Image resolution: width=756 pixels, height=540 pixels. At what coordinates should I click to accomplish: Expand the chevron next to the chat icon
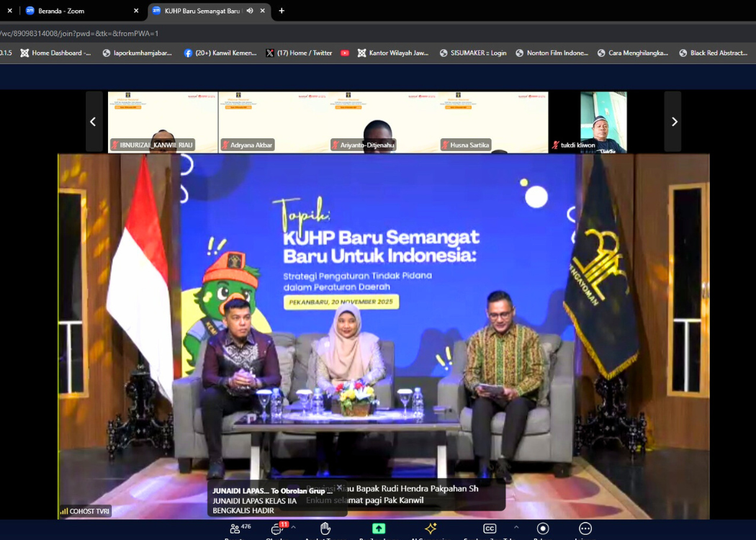coord(294,528)
